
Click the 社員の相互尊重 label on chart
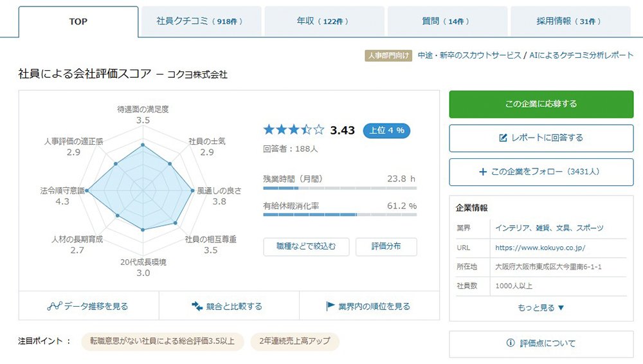tap(211, 240)
